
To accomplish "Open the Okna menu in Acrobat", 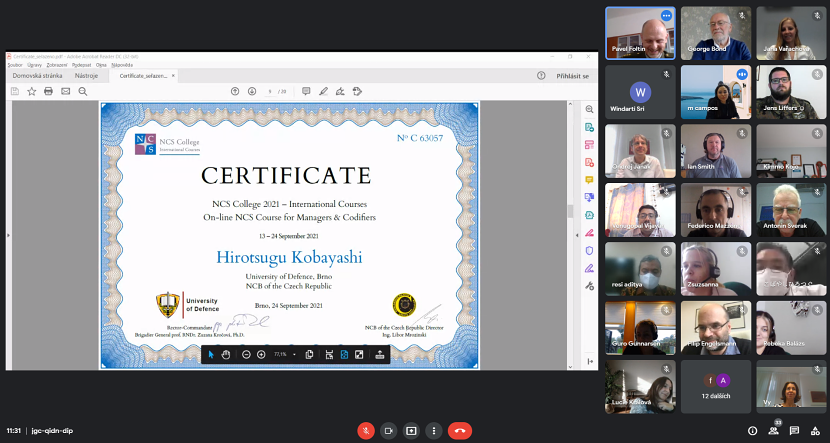I will 101,65.
